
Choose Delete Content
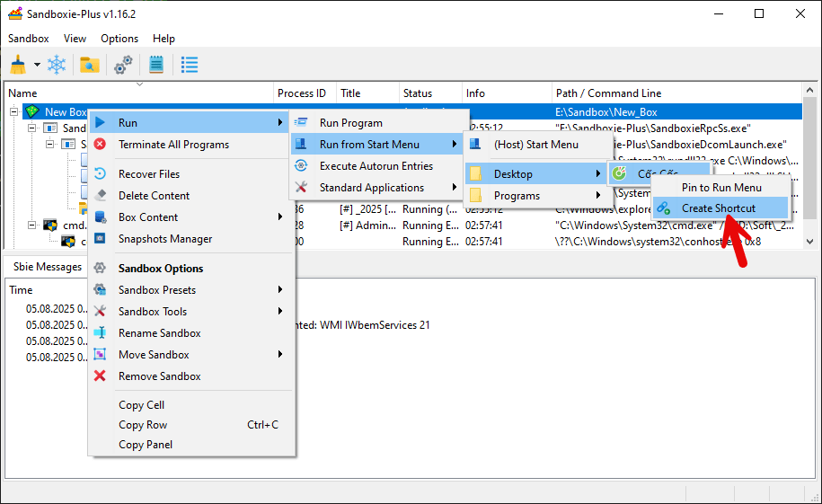[x=189, y=195]
